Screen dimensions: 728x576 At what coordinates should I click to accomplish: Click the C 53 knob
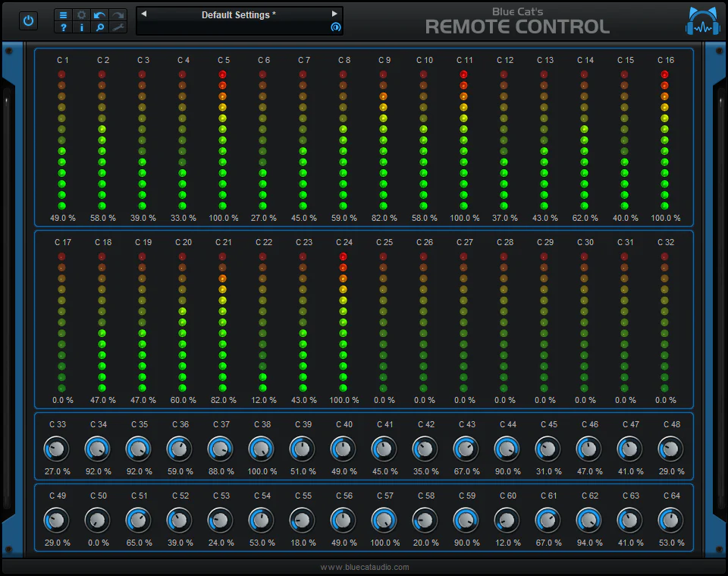221,521
